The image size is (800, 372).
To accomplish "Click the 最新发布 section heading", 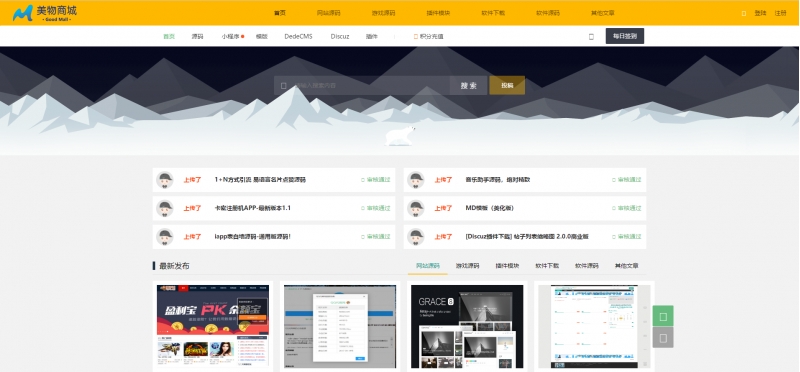I will pos(174,266).
